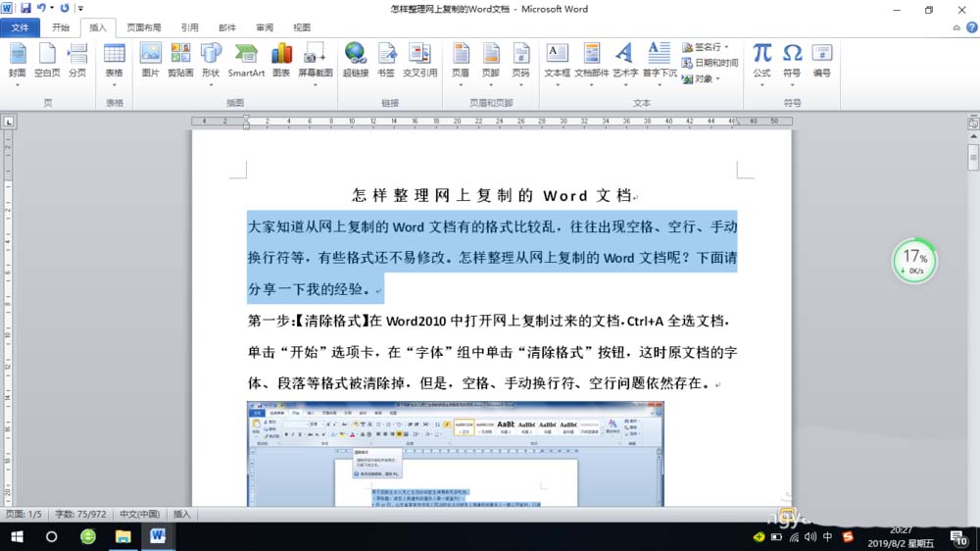Open Cortana search circle on taskbar
The height and width of the screenshot is (551, 980).
click(51, 536)
